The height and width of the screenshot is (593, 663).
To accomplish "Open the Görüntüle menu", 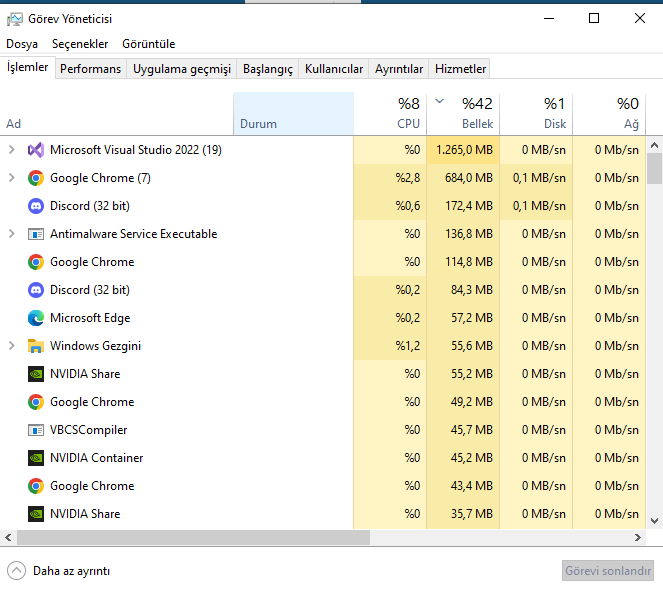I will pyautogui.click(x=148, y=44).
